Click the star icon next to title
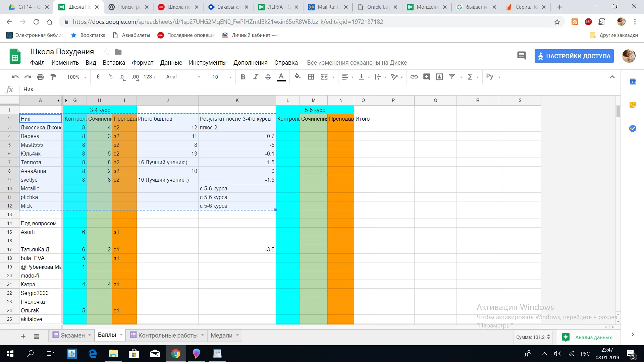This screenshot has height=362, width=644. 107,52
